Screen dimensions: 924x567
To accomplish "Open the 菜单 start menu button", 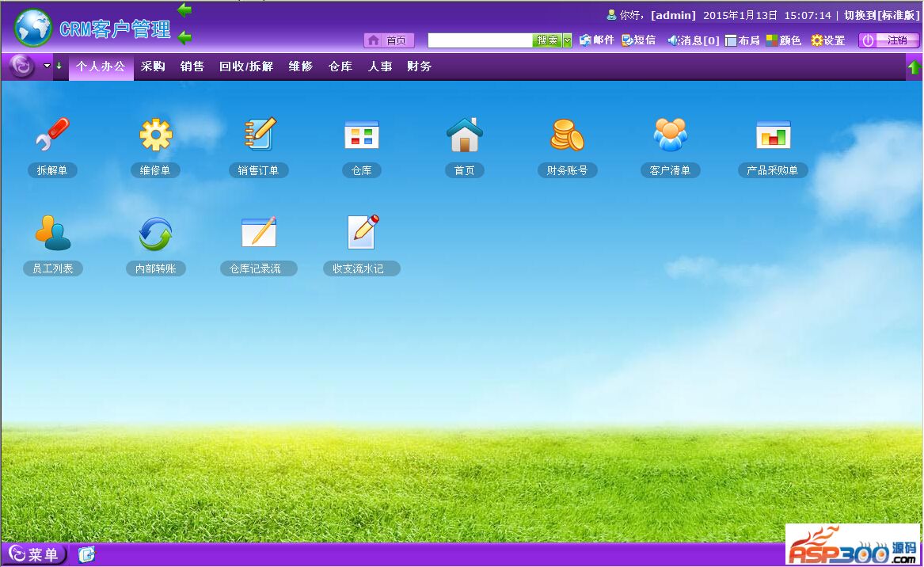I will click(x=35, y=554).
